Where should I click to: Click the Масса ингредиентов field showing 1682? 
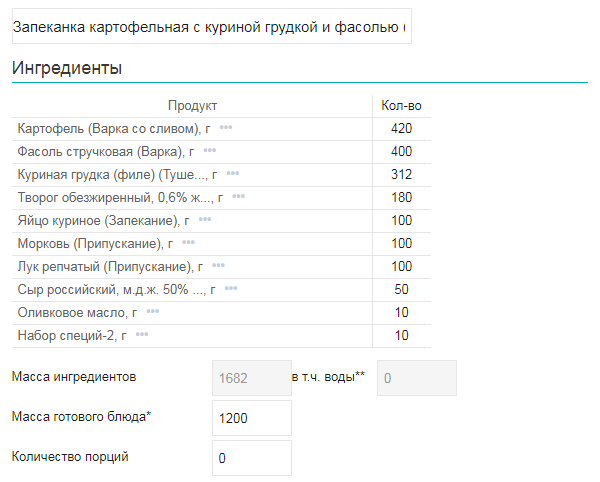[251, 378]
